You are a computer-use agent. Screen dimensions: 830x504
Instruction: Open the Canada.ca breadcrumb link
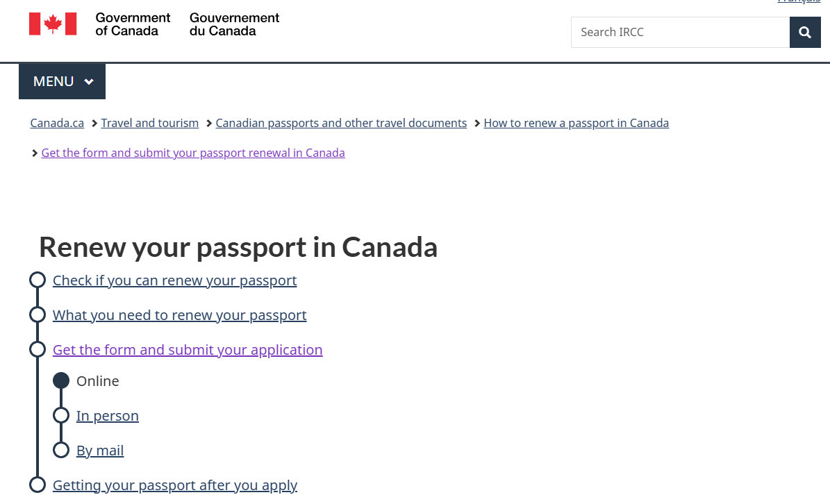57,123
